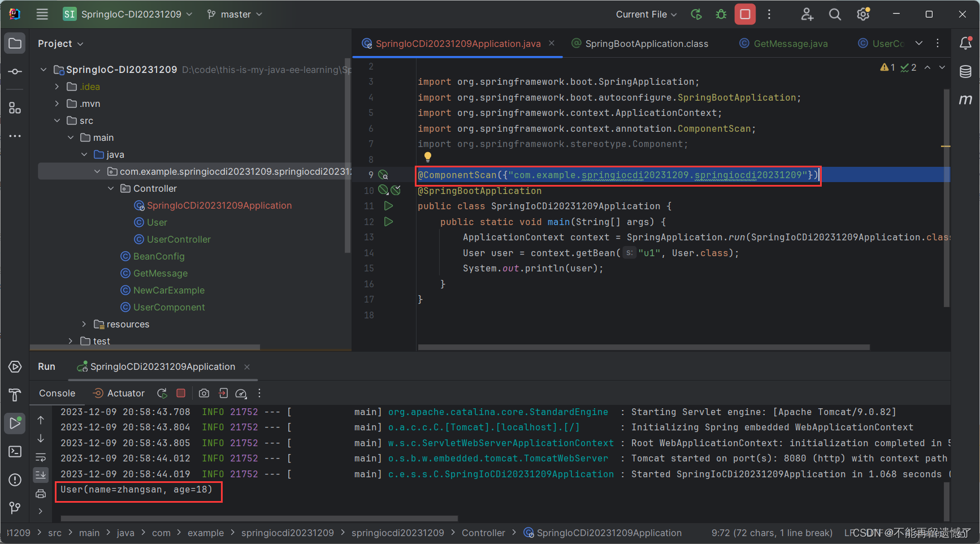The image size is (980, 544).
Task: Open more actions in main toolbar
Action: [x=769, y=14]
